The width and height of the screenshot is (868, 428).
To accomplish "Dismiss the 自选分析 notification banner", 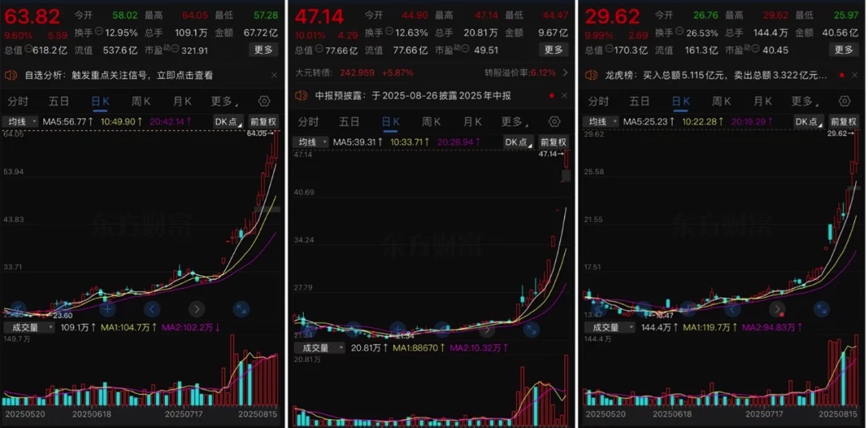I will [274, 75].
